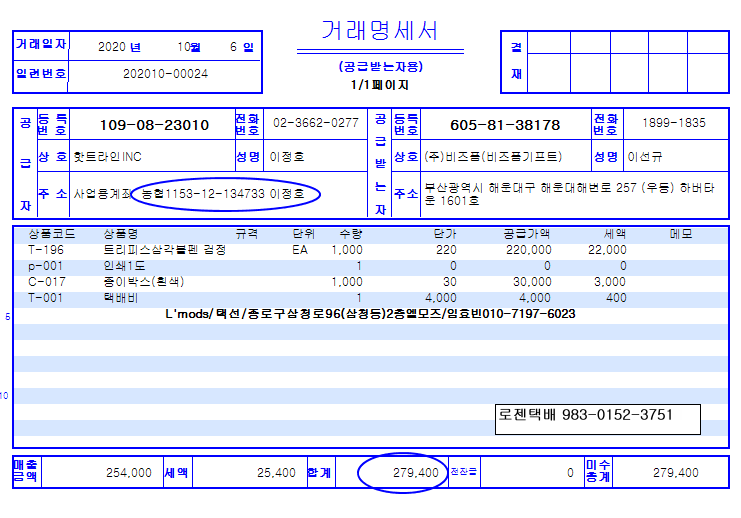Select the 매출금액 value 254,000

coord(127,473)
